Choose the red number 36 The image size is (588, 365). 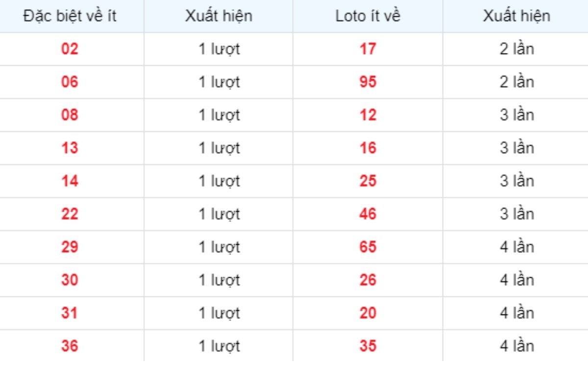click(70, 346)
